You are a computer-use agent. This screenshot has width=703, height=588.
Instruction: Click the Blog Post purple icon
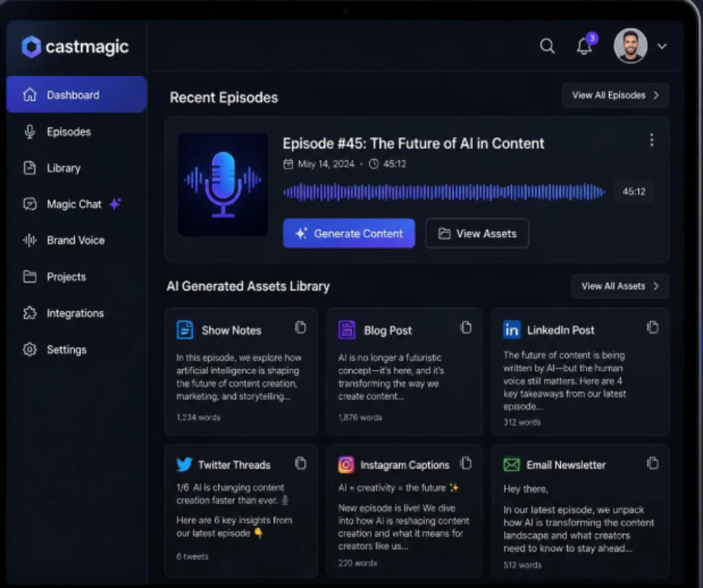click(347, 330)
